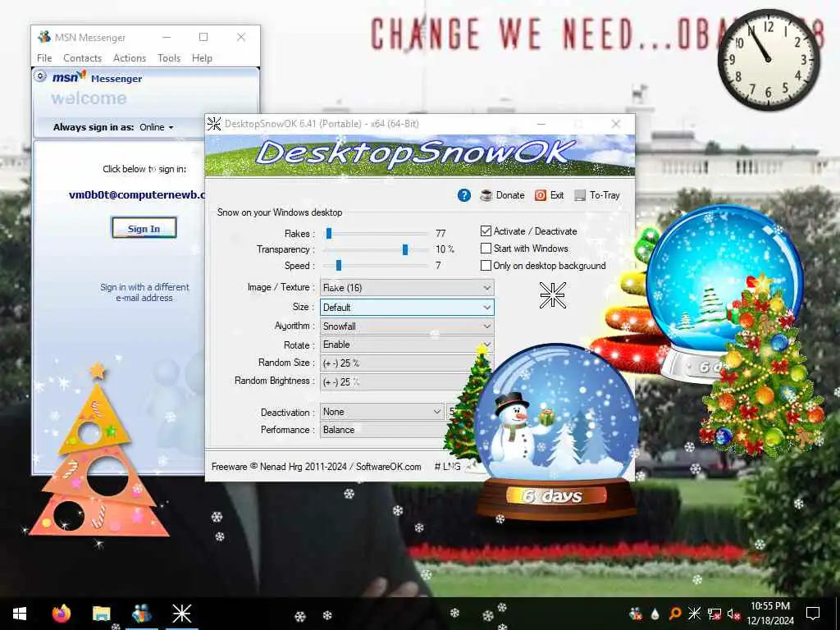Click the Donate label in DesktopSnowOK
This screenshot has height=630, width=840.
510,195
